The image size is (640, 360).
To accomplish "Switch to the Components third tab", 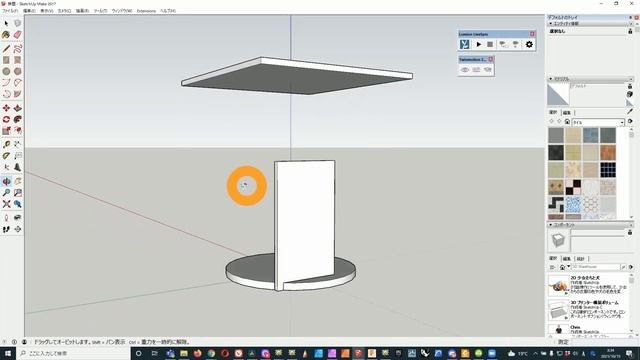I will (580, 259).
